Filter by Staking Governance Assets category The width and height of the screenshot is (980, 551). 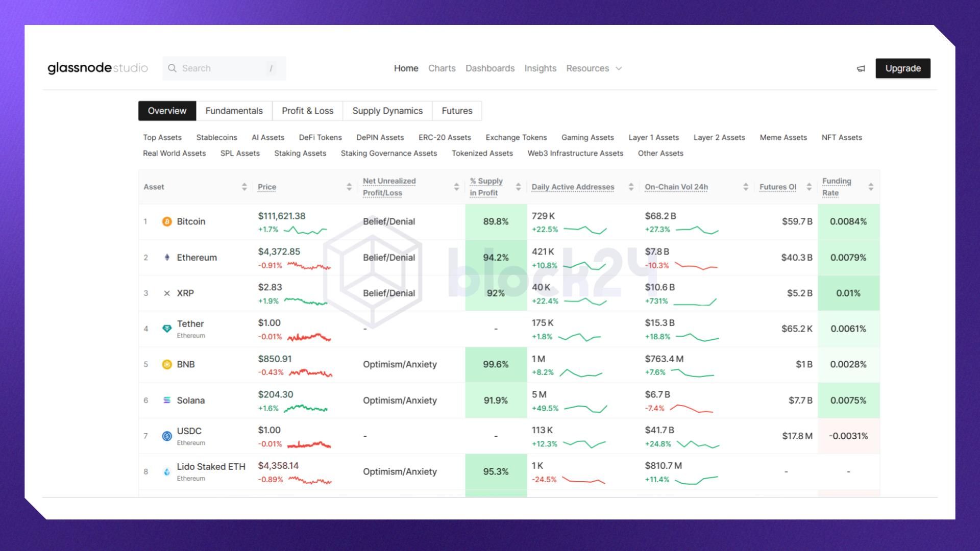point(389,153)
